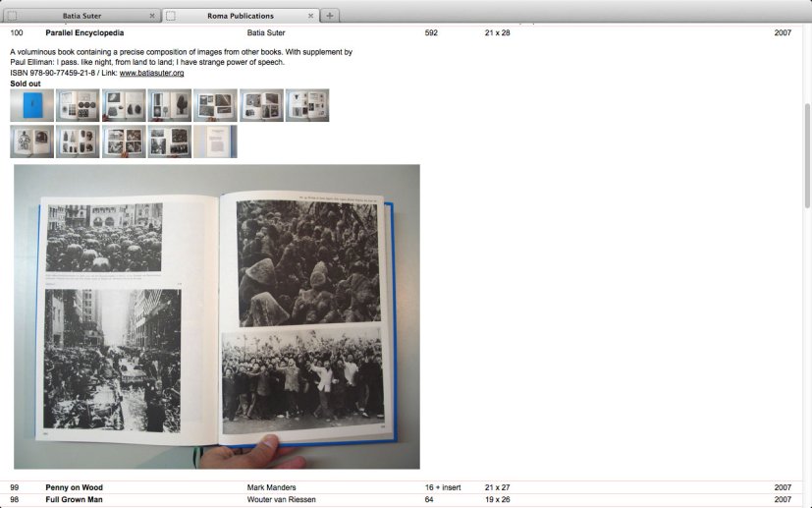The width and height of the screenshot is (812, 508).
Task: Click year 2007 in Penny on Wood row
Action: pyautogui.click(x=783, y=487)
